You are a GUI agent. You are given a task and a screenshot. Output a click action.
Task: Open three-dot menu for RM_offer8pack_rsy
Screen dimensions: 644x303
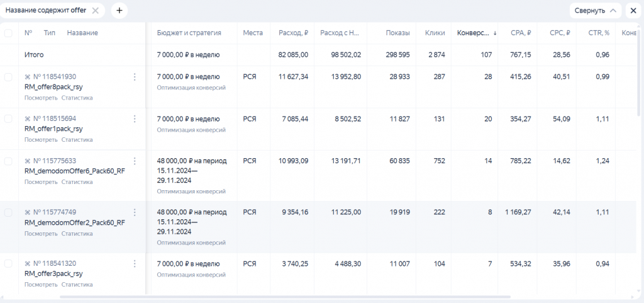tap(135, 77)
